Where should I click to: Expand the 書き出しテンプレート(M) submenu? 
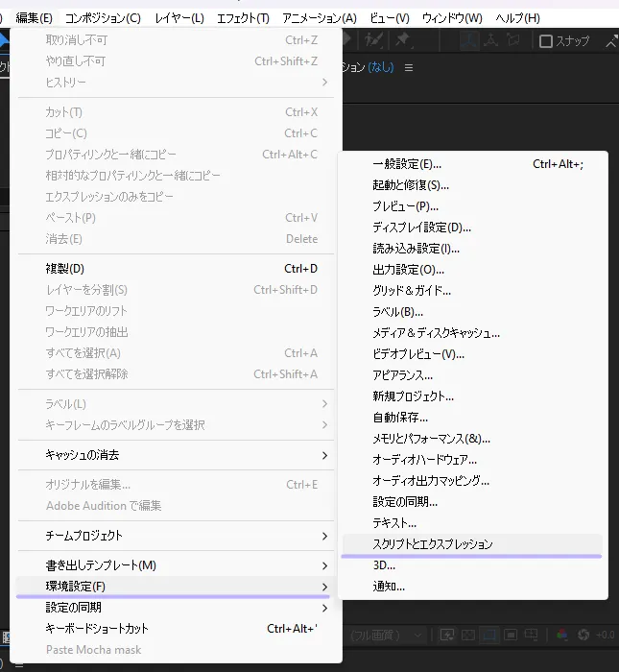176,565
